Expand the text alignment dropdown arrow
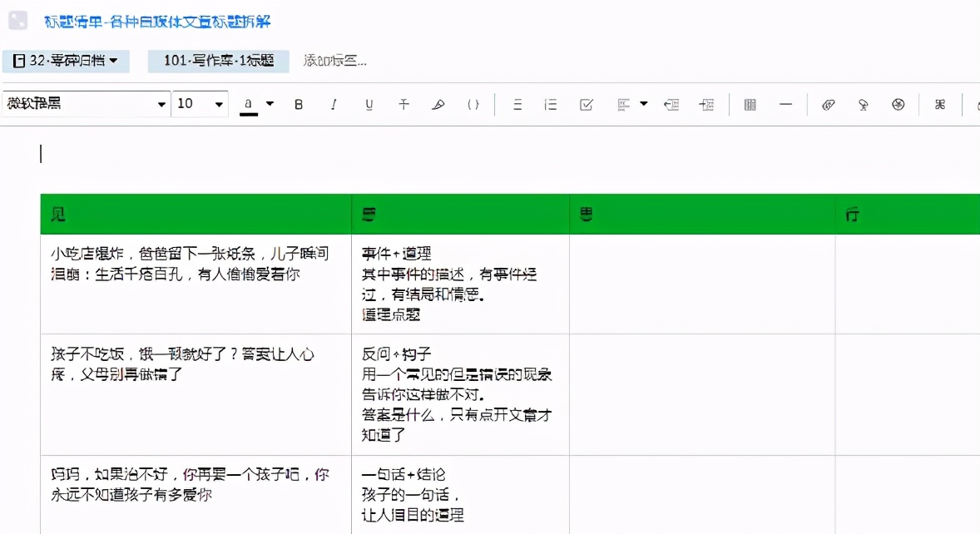Image resolution: width=980 pixels, height=534 pixels. pos(644,105)
